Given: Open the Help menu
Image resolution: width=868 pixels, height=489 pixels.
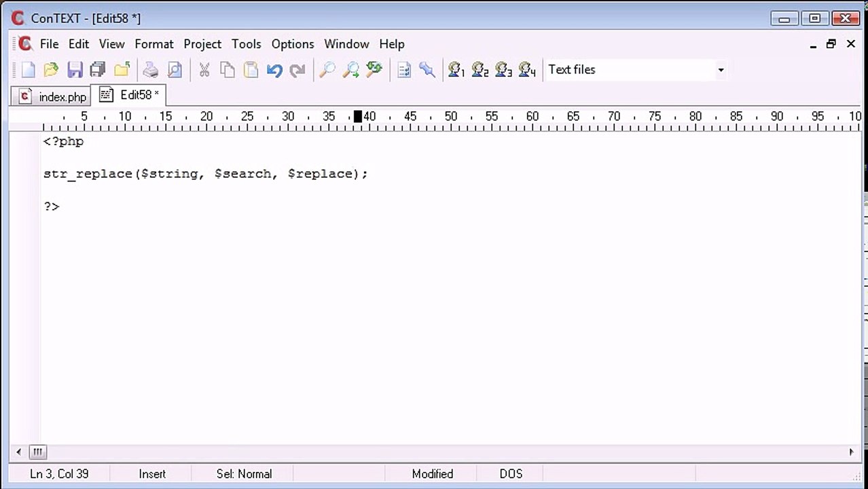Looking at the screenshot, I should click(x=392, y=43).
